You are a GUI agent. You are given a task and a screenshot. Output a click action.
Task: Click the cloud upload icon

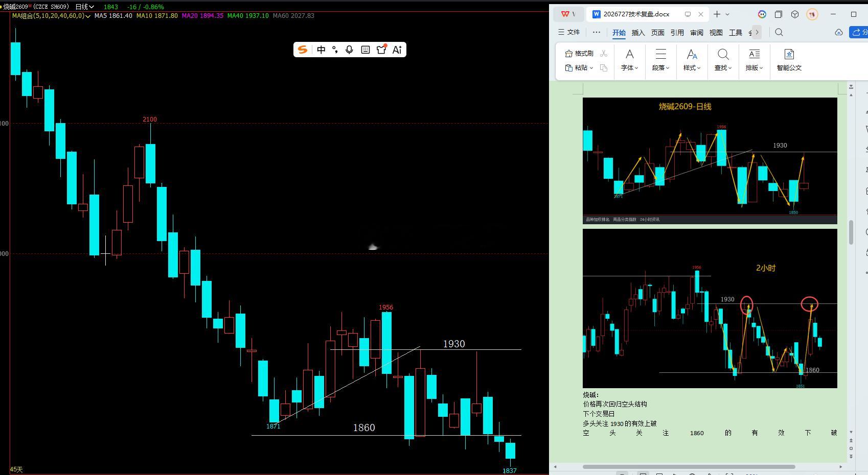839,32
